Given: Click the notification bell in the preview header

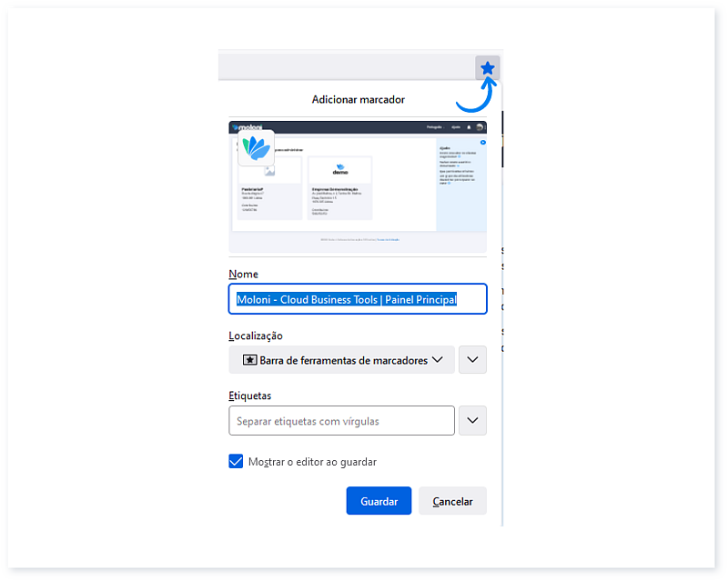Looking at the screenshot, I should [x=468, y=126].
